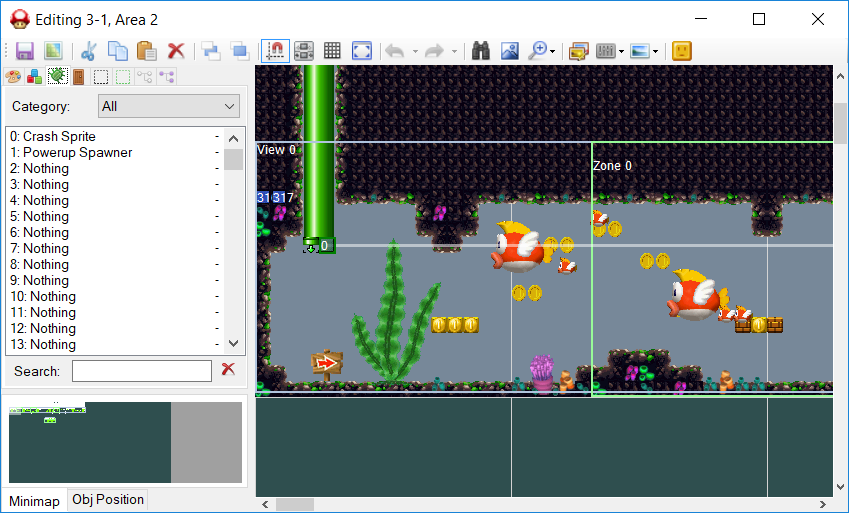849x513 pixels.
Task: Switch to the colored blocks objects tab
Action: pos(35,77)
